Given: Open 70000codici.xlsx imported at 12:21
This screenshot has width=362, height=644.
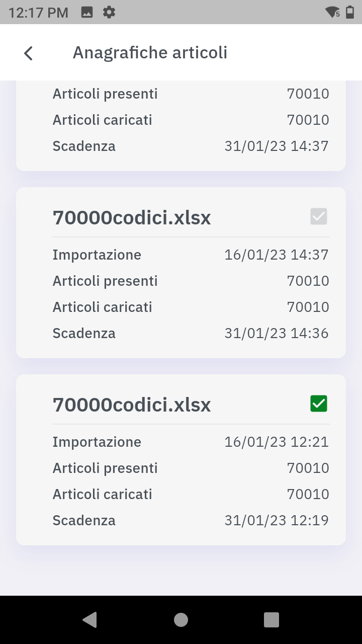Looking at the screenshot, I should [132, 405].
